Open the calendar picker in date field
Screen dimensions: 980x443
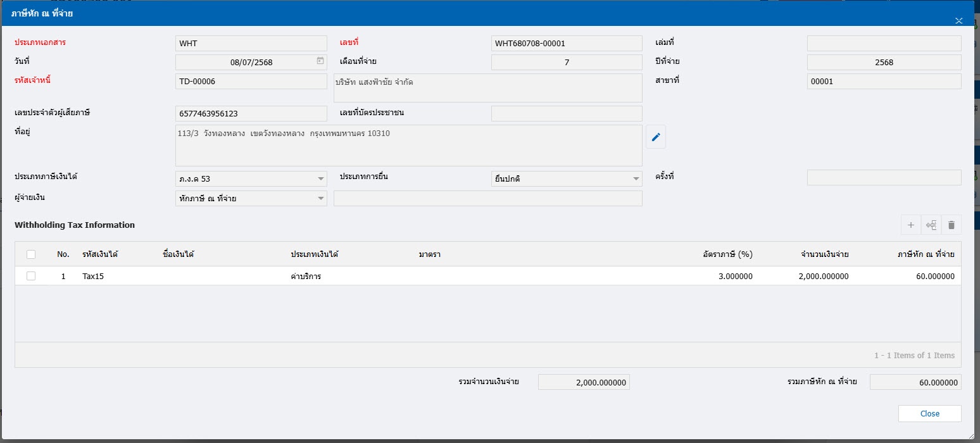click(x=320, y=61)
